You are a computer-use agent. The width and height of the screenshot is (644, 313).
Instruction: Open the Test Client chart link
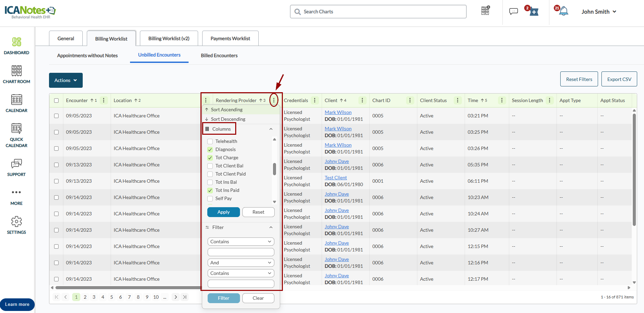(336, 178)
